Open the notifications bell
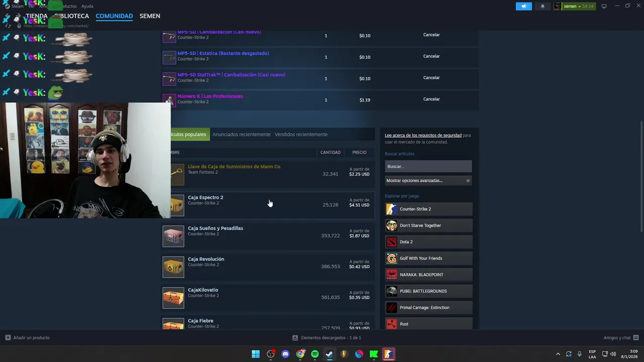644x362 pixels. point(542,7)
